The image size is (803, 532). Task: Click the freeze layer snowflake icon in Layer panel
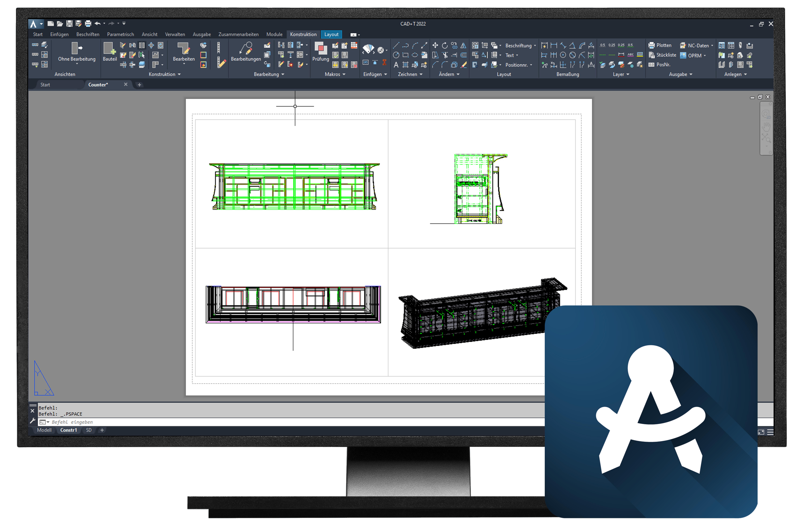click(631, 65)
